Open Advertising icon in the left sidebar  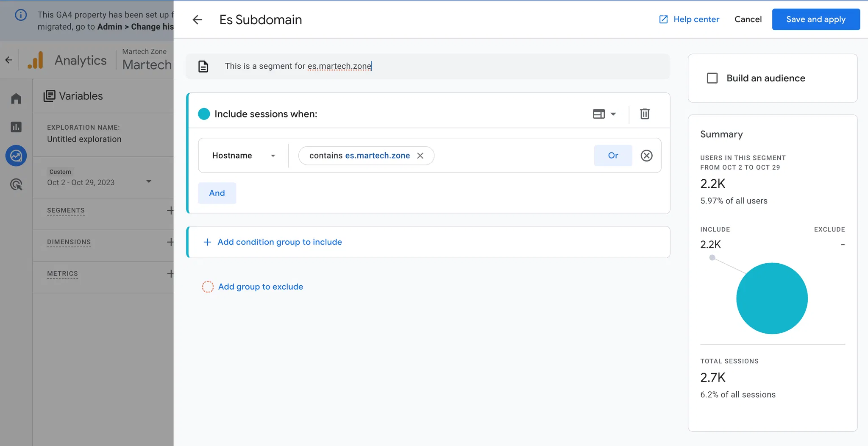point(16,184)
